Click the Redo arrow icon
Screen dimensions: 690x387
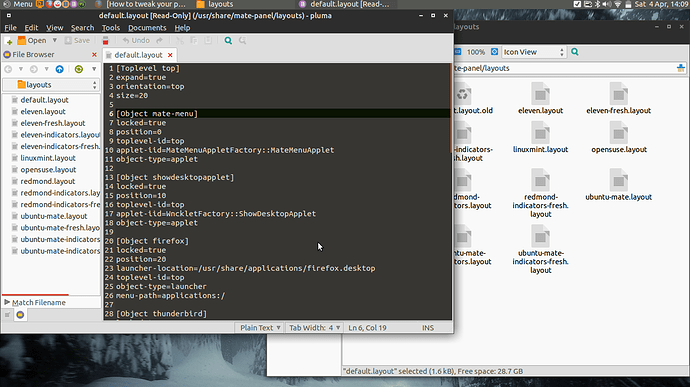click(x=159, y=41)
